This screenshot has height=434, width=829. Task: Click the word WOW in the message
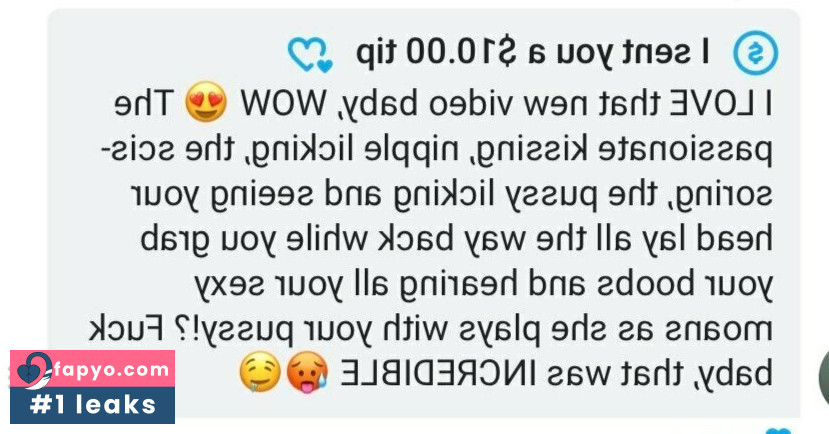pyautogui.click(x=284, y=104)
